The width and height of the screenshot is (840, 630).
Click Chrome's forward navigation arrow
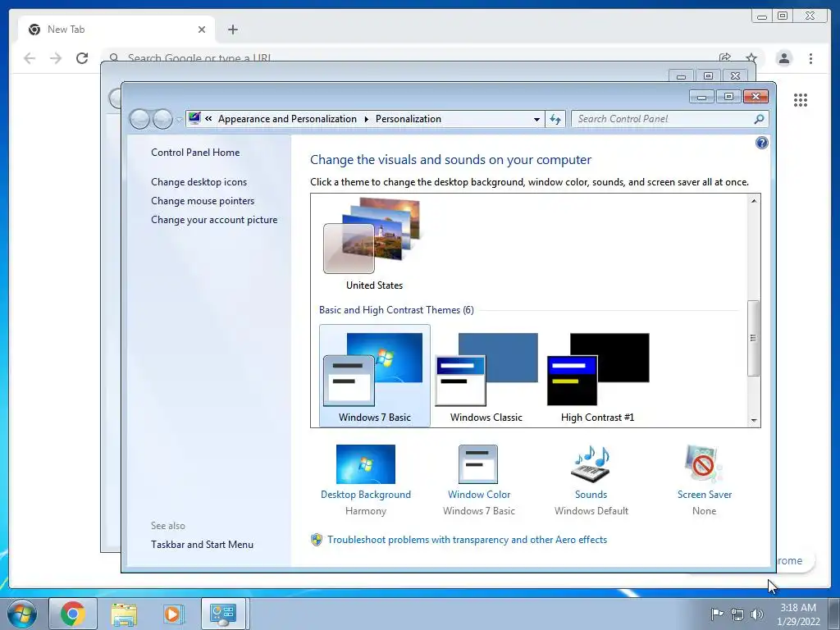(56, 58)
